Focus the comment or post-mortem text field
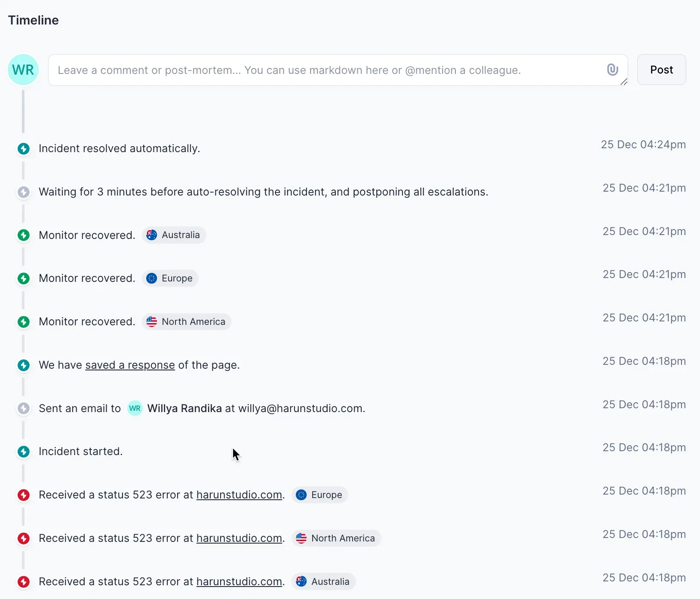The height and width of the screenshot is (599, 700). coord(327,70)
